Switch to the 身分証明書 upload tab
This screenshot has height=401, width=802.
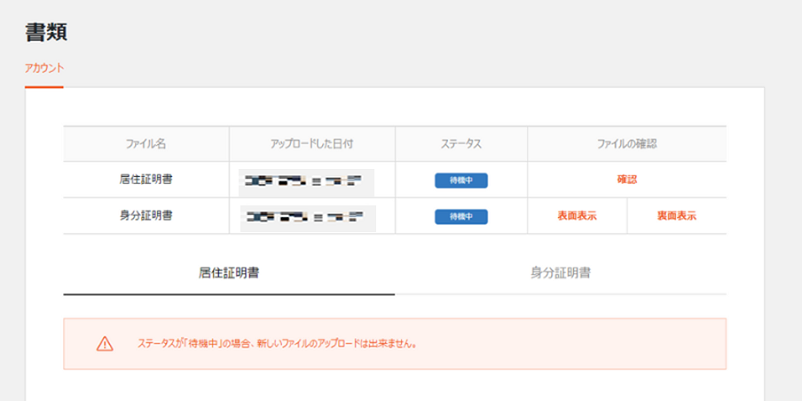[561, 274]
